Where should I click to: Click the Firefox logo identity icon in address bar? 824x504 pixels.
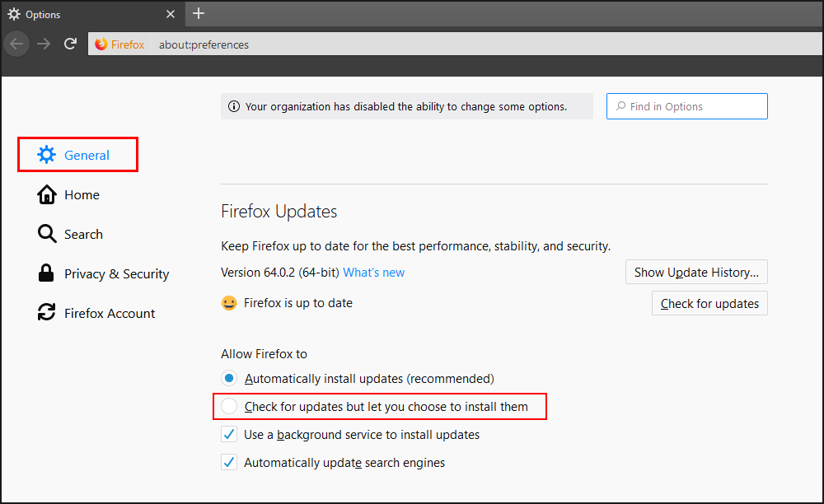(101, 44)
